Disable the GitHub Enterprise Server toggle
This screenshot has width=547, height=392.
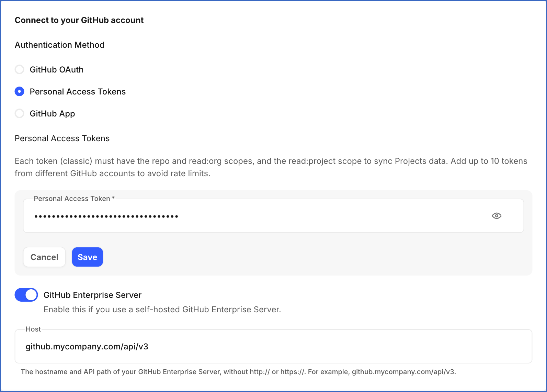coord(26,295)
